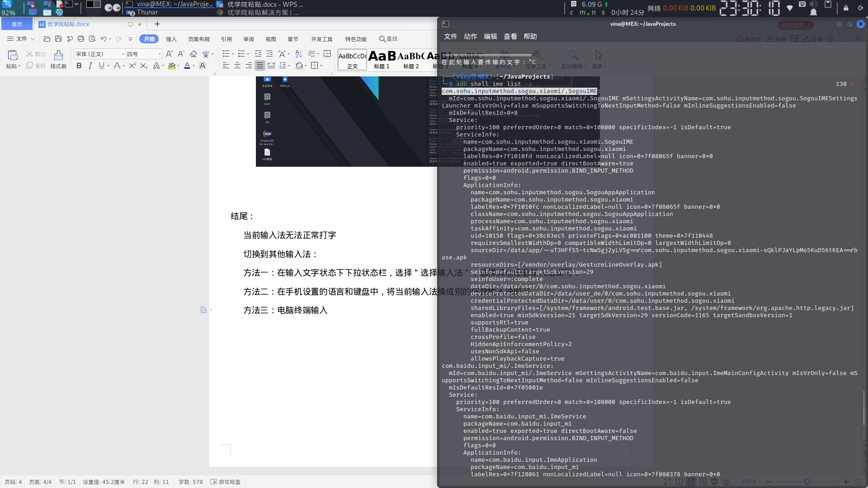Open the customize quick access dropdown
Image resolution: width=868 pixels, height=488 pixels.
coord(130,39)
